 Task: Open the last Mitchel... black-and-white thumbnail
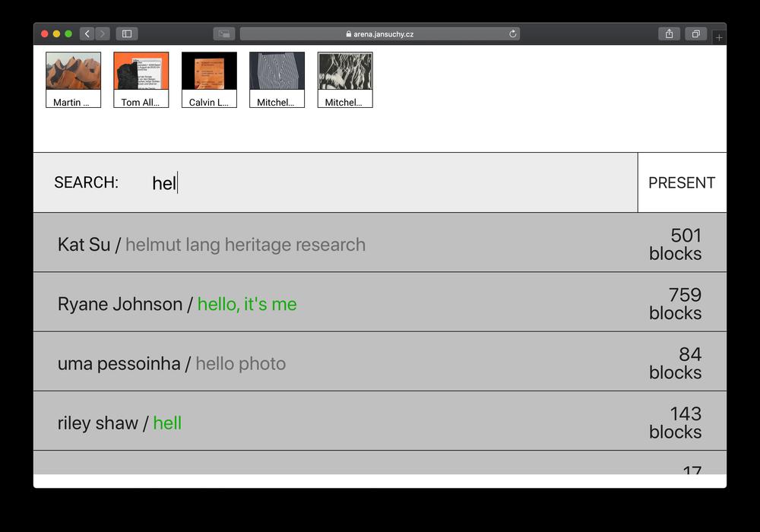pos(345,79)
